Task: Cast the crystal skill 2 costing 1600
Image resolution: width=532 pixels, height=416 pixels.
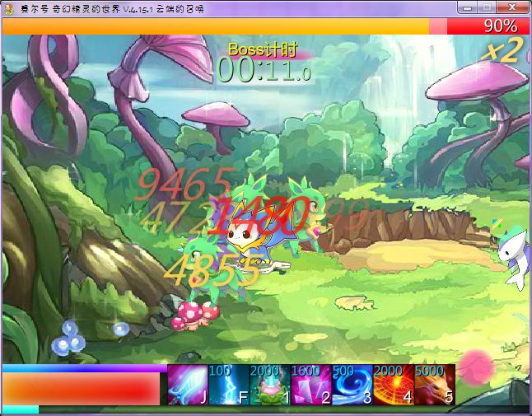Action: coord(311,385)
